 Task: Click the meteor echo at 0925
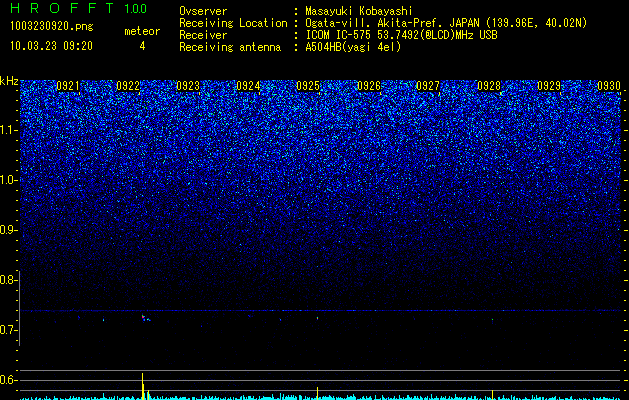coord(317,318)
